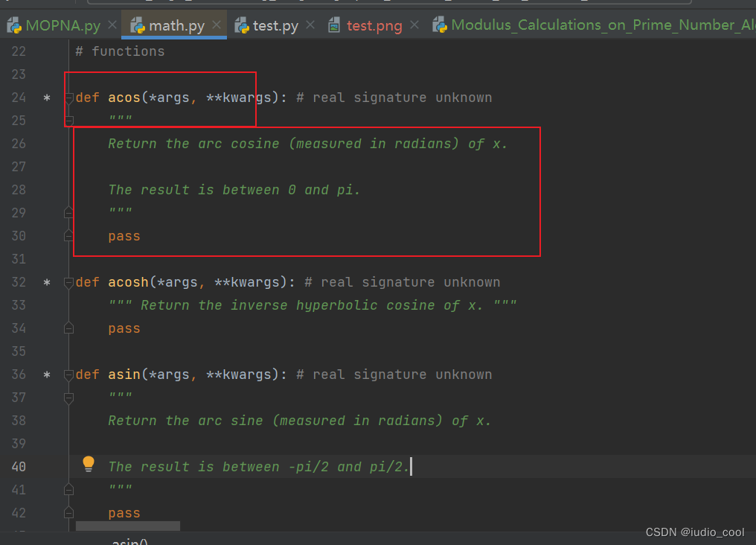
Task: Click the asin function name
Action: coord(124,375)
